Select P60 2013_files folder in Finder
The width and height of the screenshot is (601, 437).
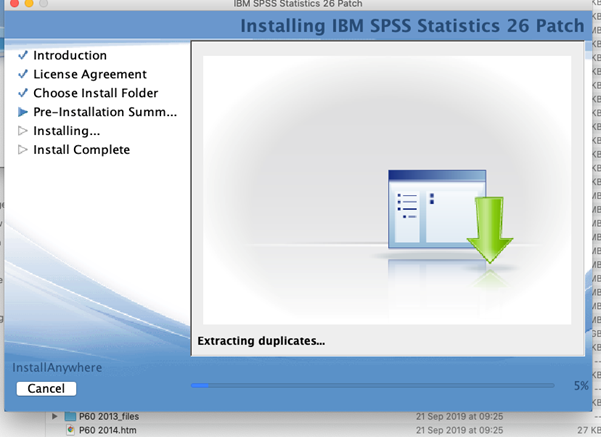[109, 416]
